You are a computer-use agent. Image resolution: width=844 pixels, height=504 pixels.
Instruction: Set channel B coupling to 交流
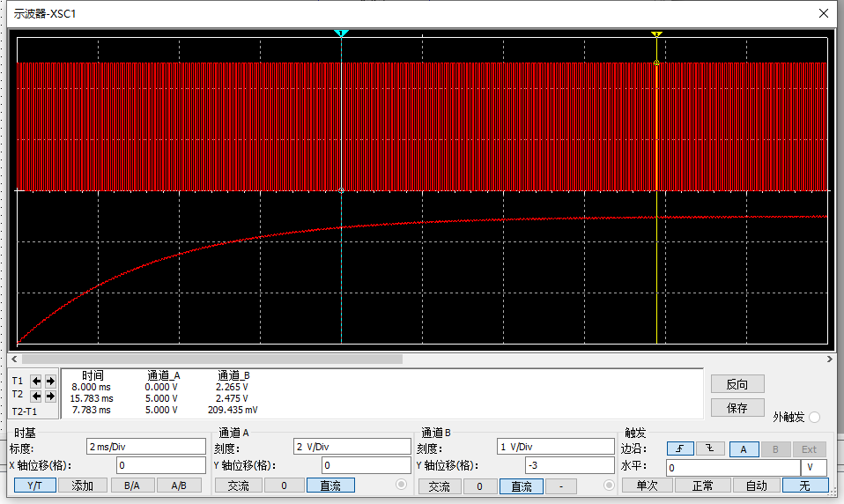tap(440, 486)
